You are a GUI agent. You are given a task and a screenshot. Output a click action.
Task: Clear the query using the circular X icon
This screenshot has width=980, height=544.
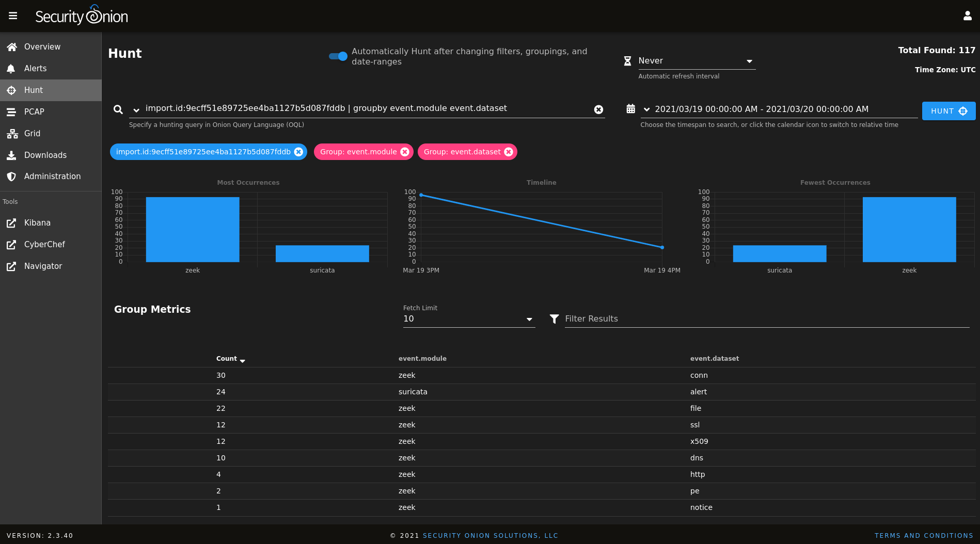598,109
